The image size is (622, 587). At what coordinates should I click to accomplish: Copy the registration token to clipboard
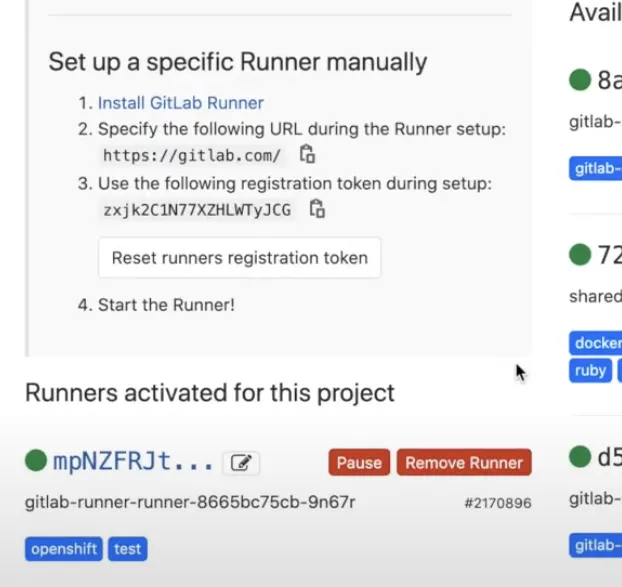coord(317,209)
